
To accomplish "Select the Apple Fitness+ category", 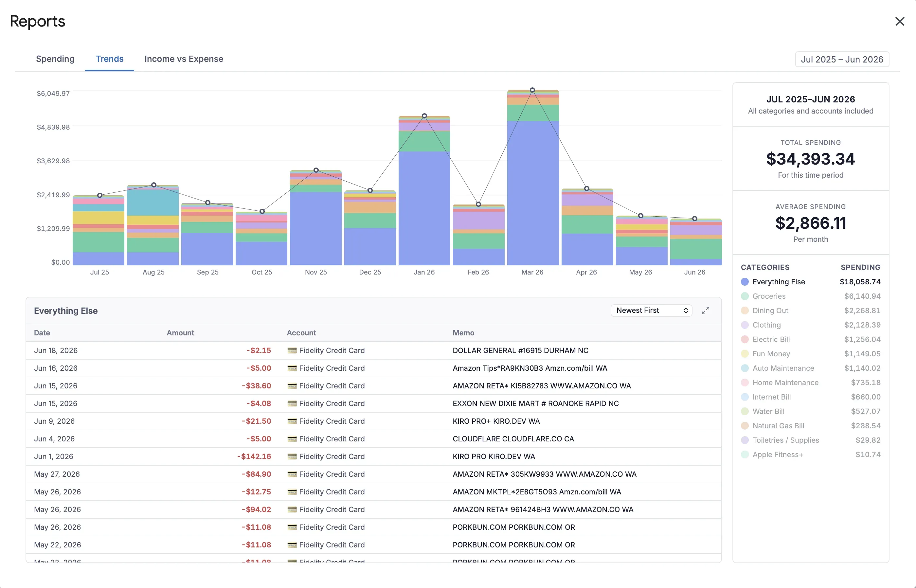I will (811, 454).
